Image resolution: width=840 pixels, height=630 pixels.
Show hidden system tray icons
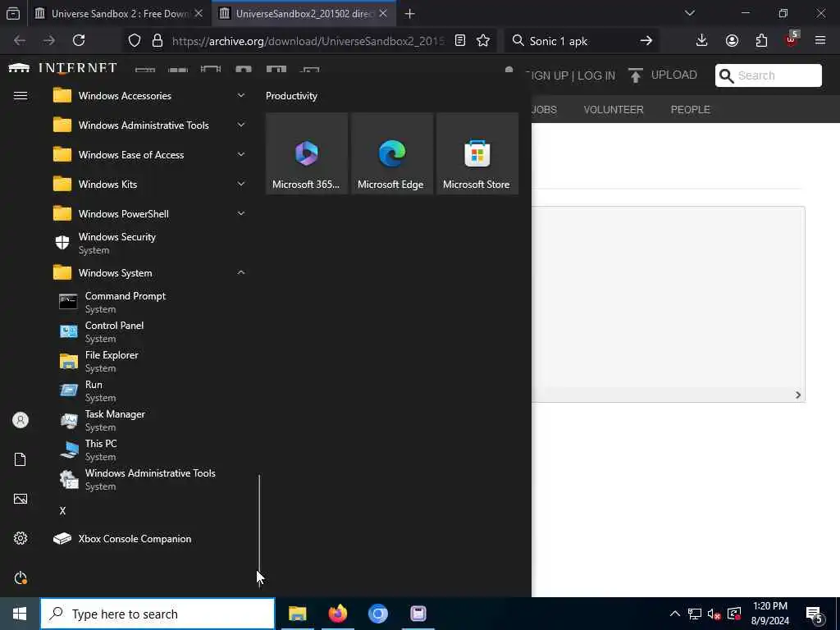[x=675, y=614]
